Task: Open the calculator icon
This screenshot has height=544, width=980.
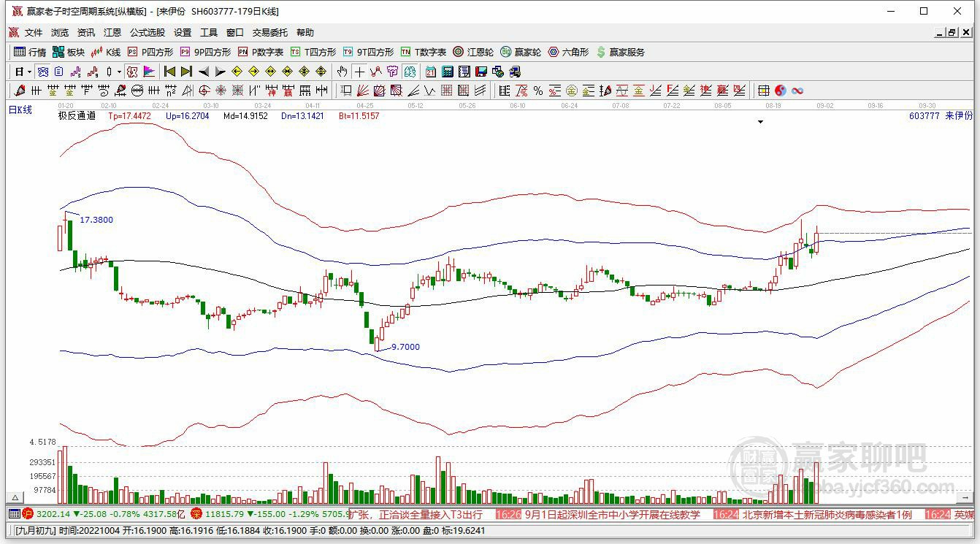Action: point(448,72)
